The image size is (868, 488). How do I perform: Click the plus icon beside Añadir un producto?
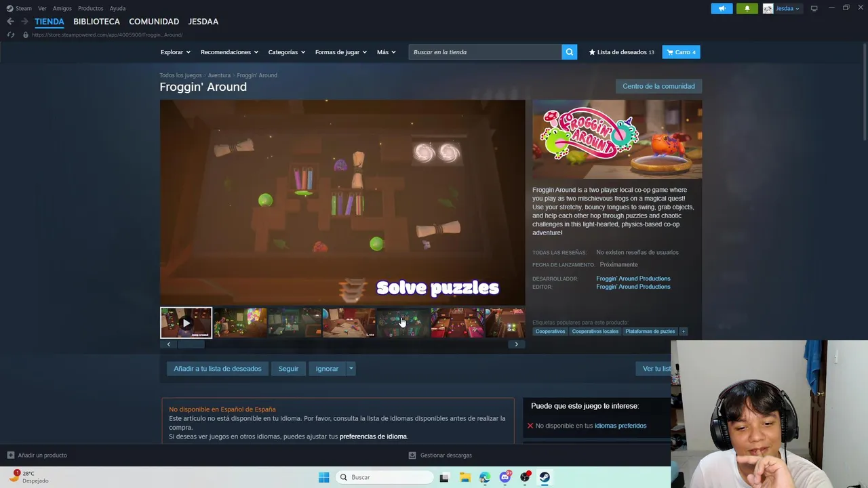pyautogui.click(x=10, y=455)
